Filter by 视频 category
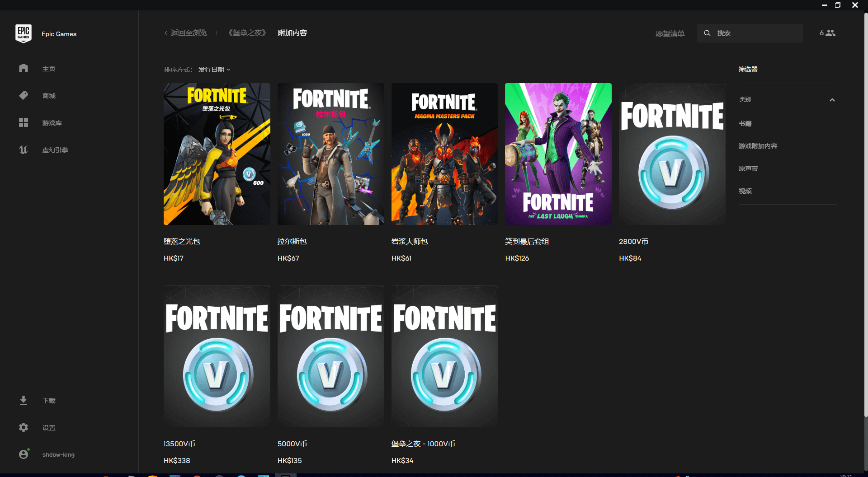 (x=745, y=191)
